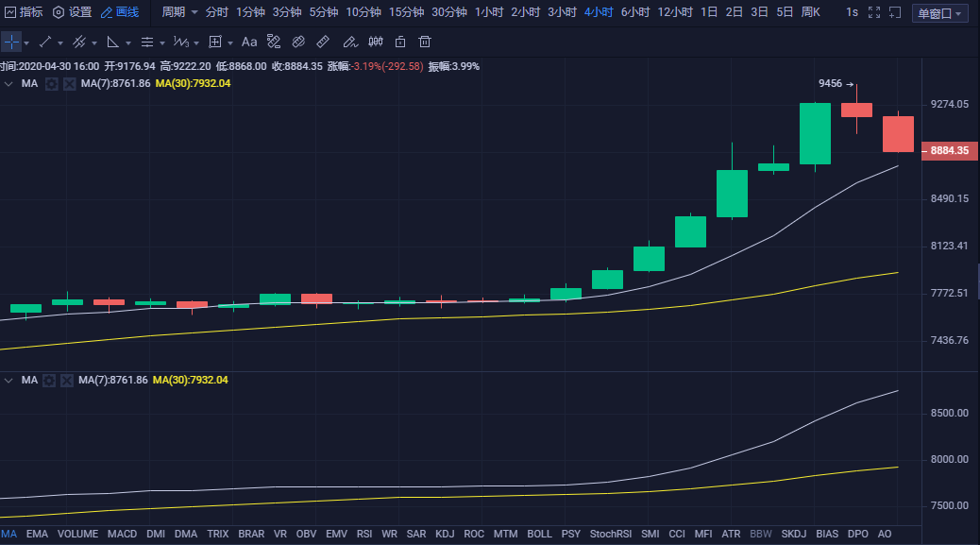Switch lower indicator to RSI

(x=364, y=534)
